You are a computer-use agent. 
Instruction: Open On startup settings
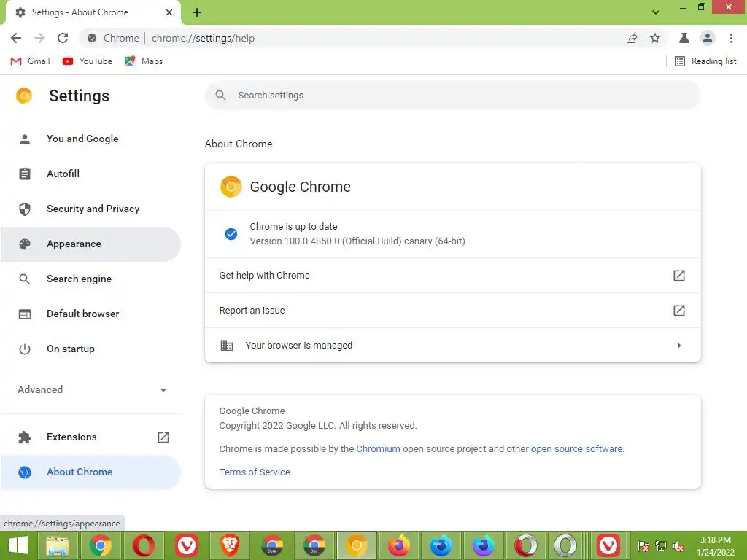pyautogui.click(x=90, y=349)
